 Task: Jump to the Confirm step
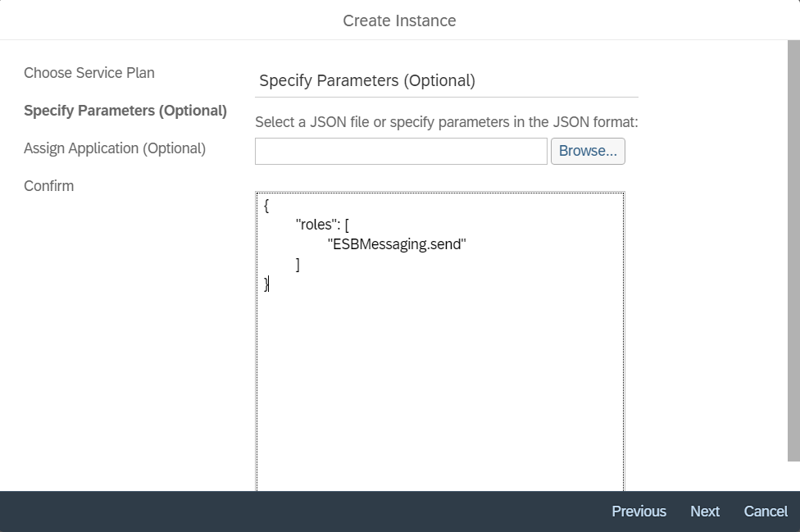pos(48,186)
